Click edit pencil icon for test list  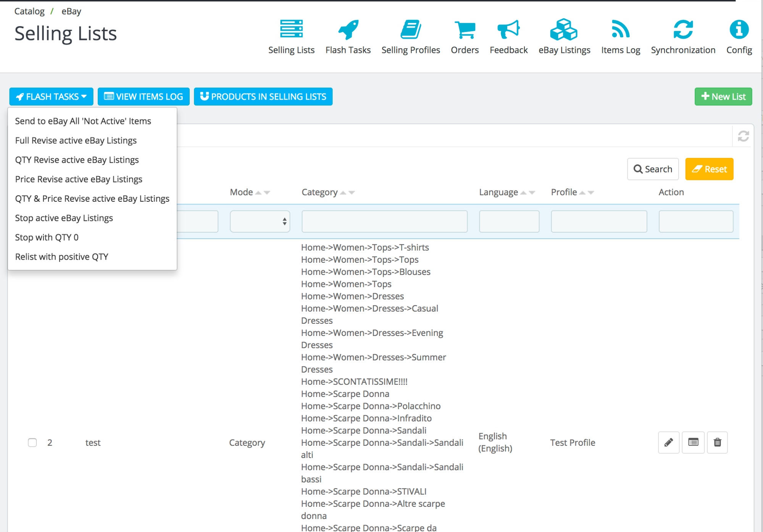[x=668, y=442]
